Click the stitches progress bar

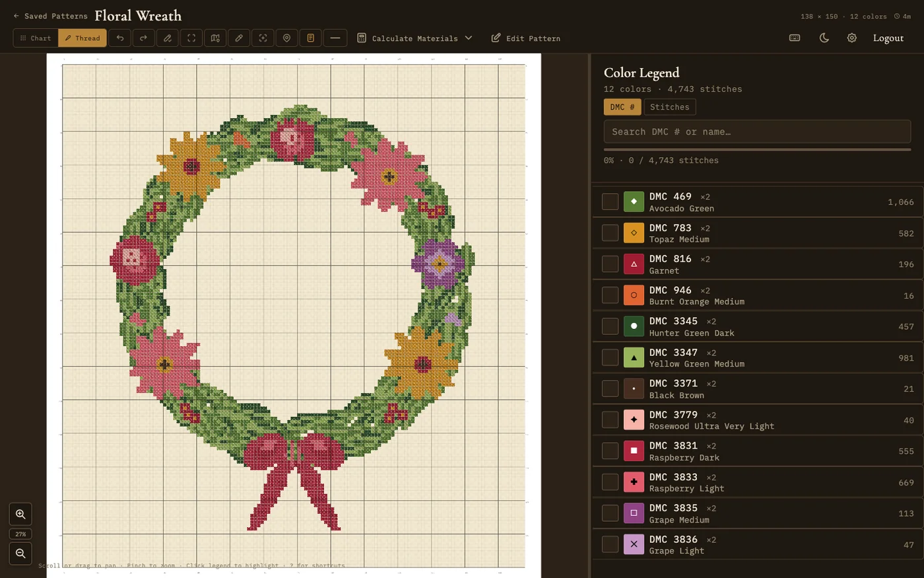click(x=757, y=150)
